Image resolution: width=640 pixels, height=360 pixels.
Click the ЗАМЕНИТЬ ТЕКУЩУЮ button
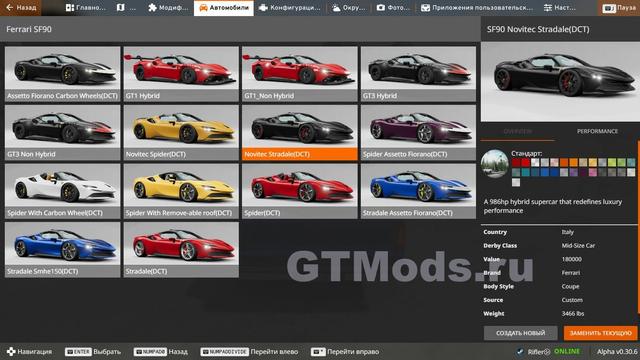pos(600,333)
